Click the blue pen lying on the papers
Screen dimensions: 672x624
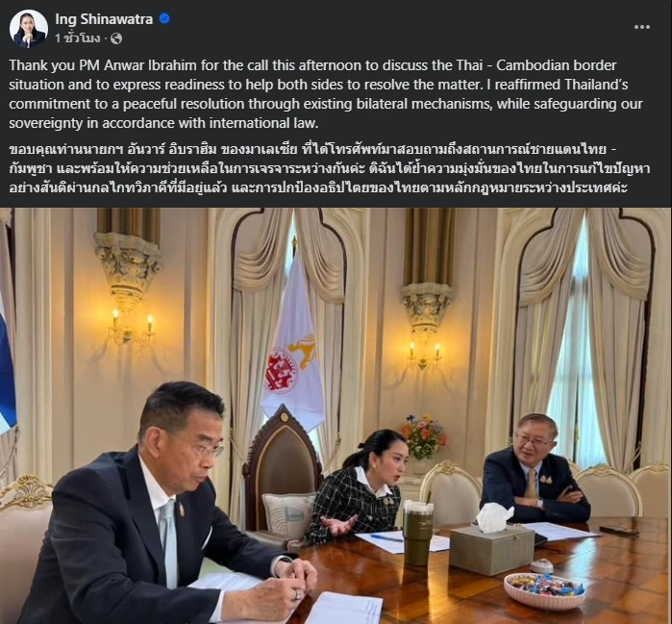386,537
